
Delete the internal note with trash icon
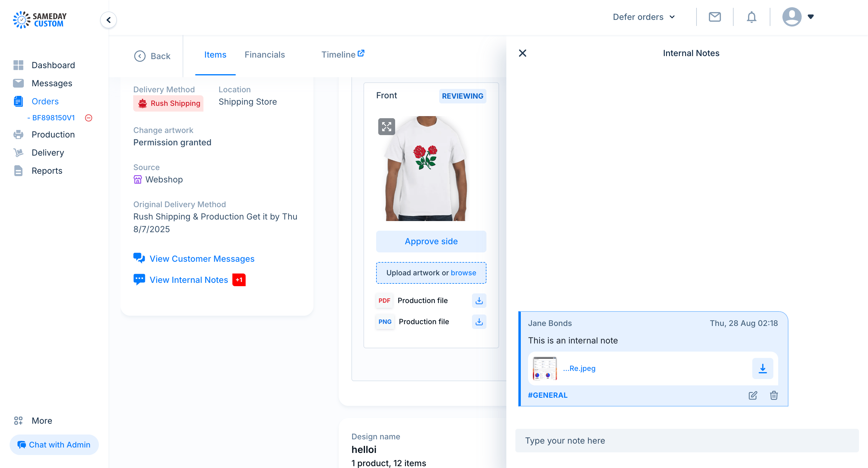[774, 395]
